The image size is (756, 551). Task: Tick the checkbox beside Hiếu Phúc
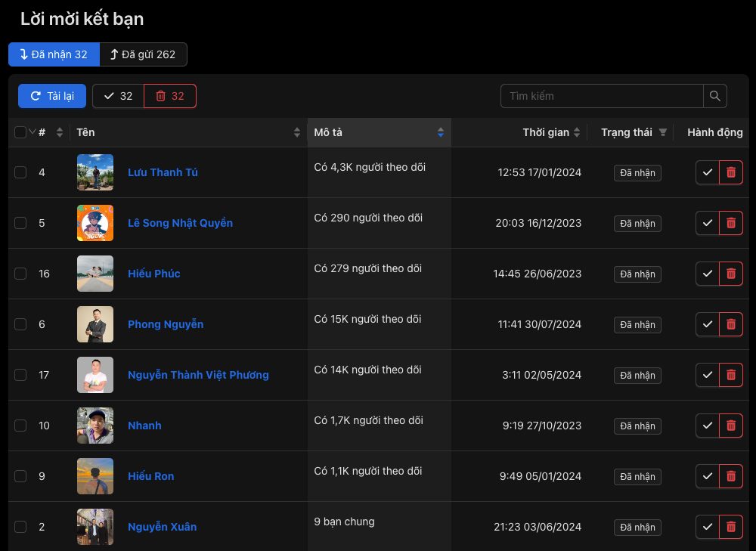click(x=20, y=274)
